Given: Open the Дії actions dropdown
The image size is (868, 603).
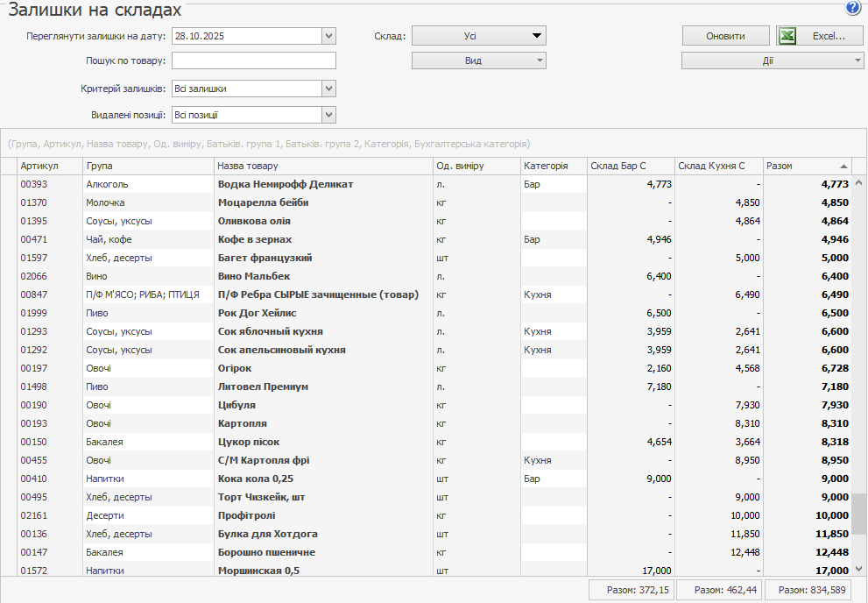Looking at the screenshot, I should (x=773, y=61).
